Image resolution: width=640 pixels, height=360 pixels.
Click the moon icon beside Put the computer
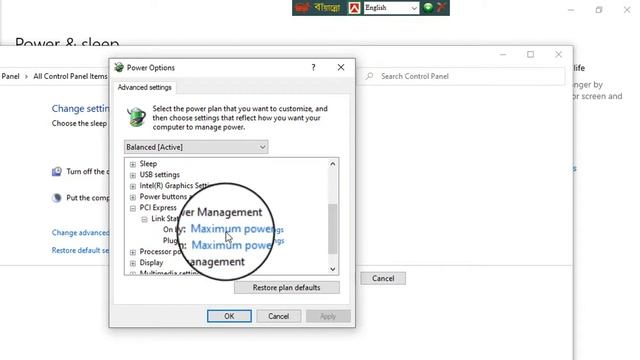click(x=57, y=198)
